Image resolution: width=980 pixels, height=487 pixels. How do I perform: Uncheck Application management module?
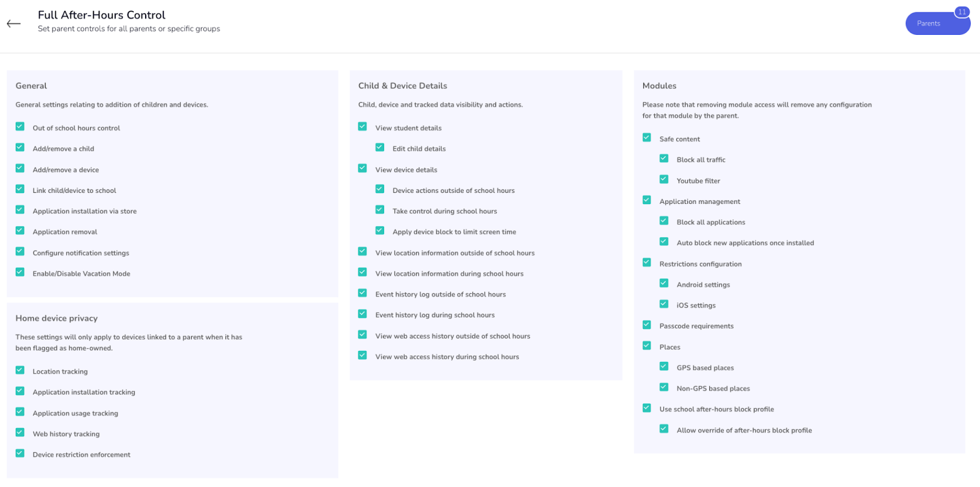point(647,200)
